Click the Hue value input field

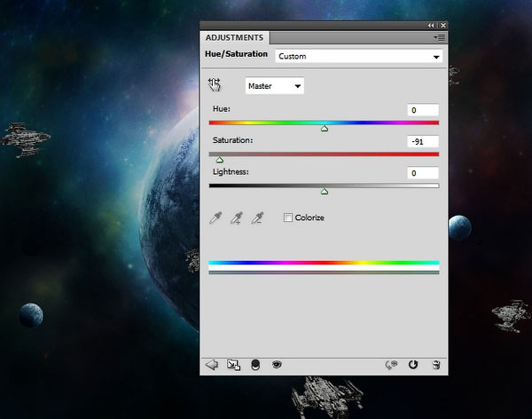pyautogui.click(x=423, y=109)
